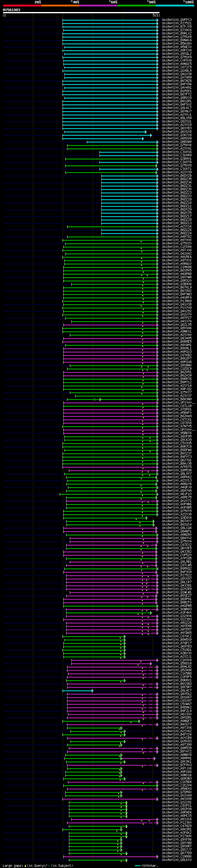197x868 pixels.
Task: Select the UniRef100_Q9LKC7 label
Action: [x=177, y=108]
